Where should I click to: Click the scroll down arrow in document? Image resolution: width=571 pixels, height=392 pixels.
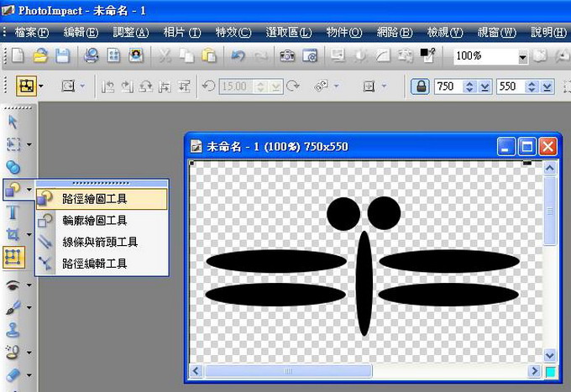point(550,355)
